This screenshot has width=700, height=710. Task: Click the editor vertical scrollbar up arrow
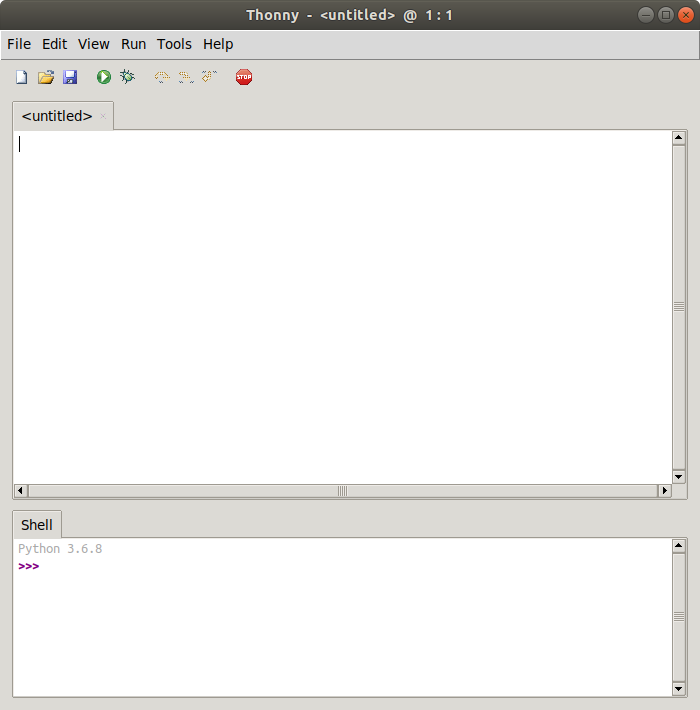pyautogui.click(x=678, y=137)
